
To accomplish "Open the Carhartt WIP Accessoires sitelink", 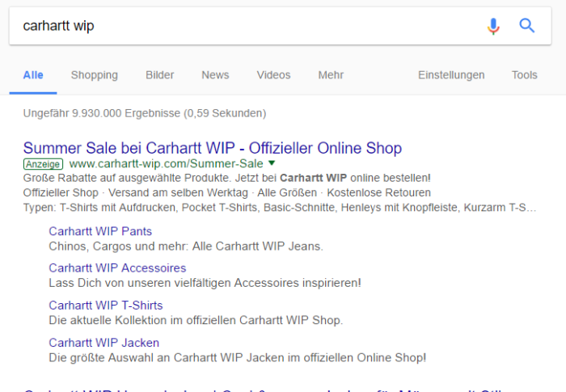I will (x=117, y=268).
